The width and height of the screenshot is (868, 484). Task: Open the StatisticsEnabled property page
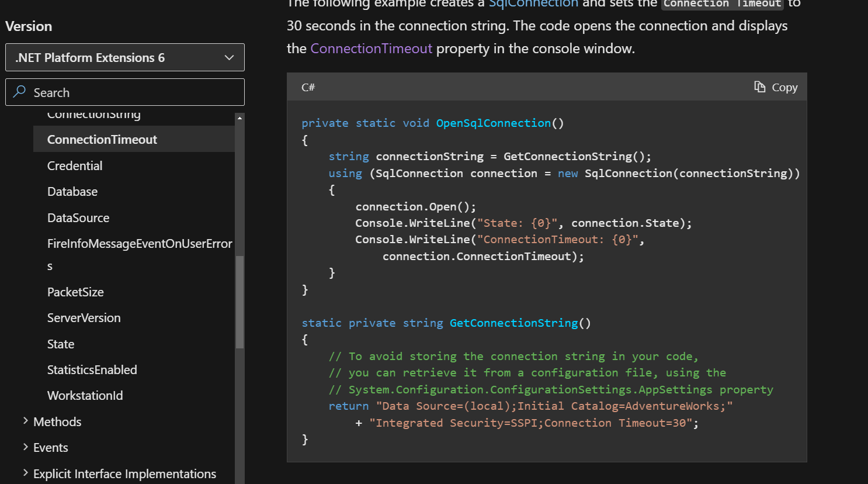pyautogui.click(x=92, y=370)
